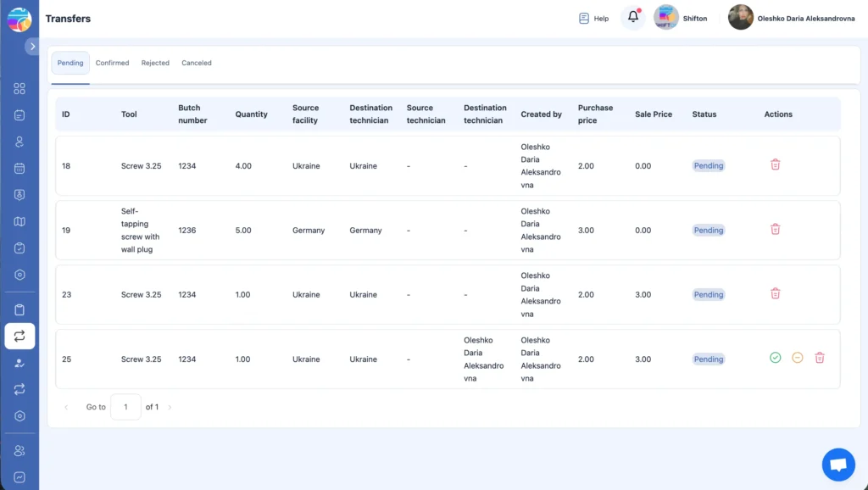Select the calendar icon in the sidebar

(19, 169)
